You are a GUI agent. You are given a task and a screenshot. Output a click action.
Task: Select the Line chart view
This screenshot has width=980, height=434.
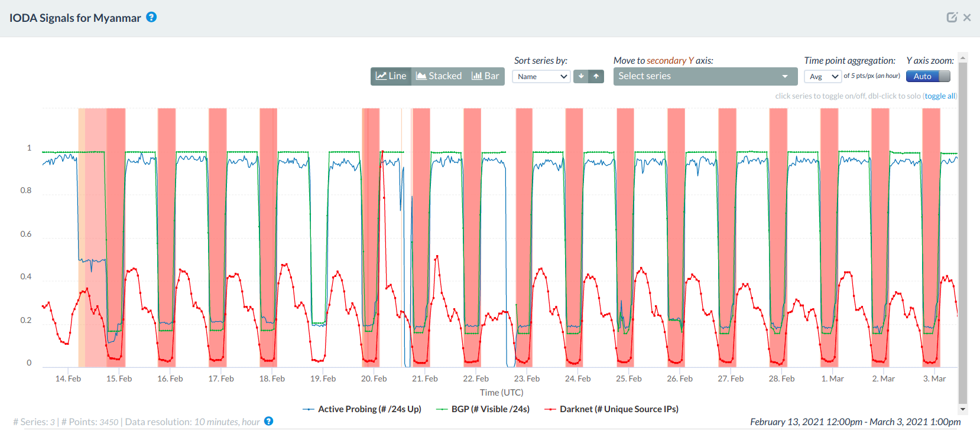pos(391,76)
